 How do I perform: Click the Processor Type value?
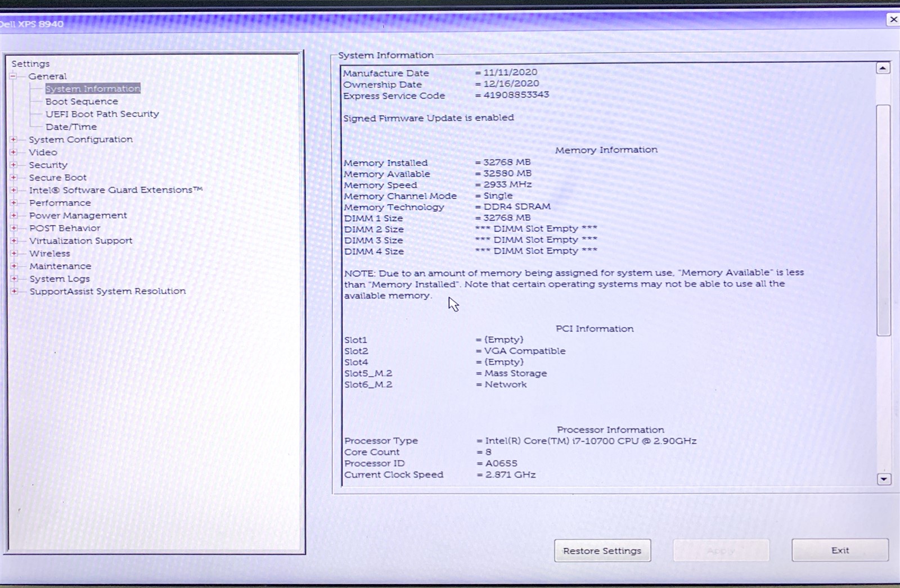click(x=591, y=441)
